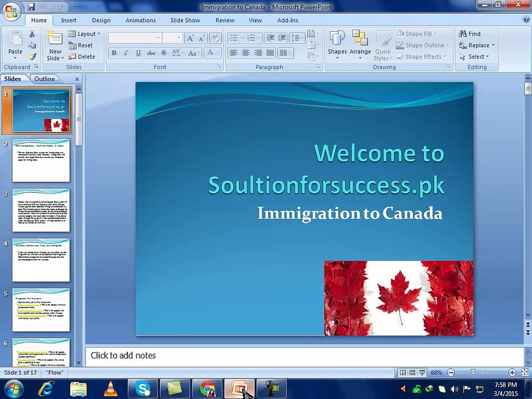This screenshot has height=399, width=532.
Task: Toggle Italic formatting
Action: pyautogui.click(x=126, y=53)
